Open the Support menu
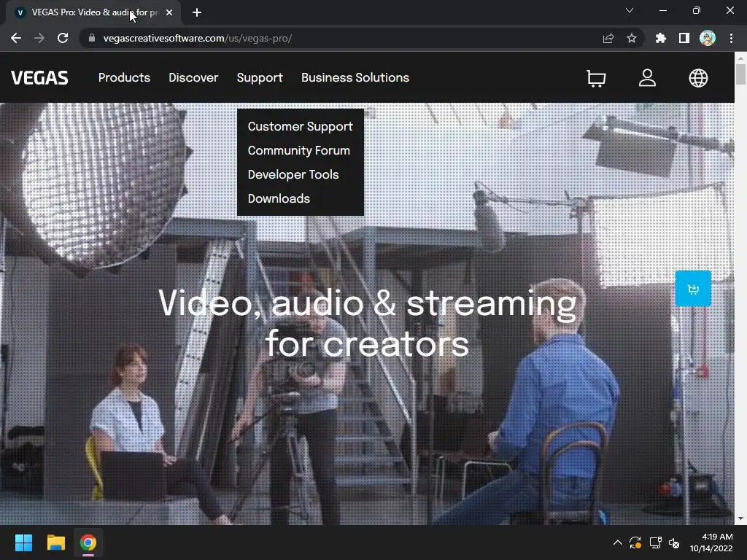Image resolution: width=747 pixels, height=560 pixels. (x=260, y=78)
